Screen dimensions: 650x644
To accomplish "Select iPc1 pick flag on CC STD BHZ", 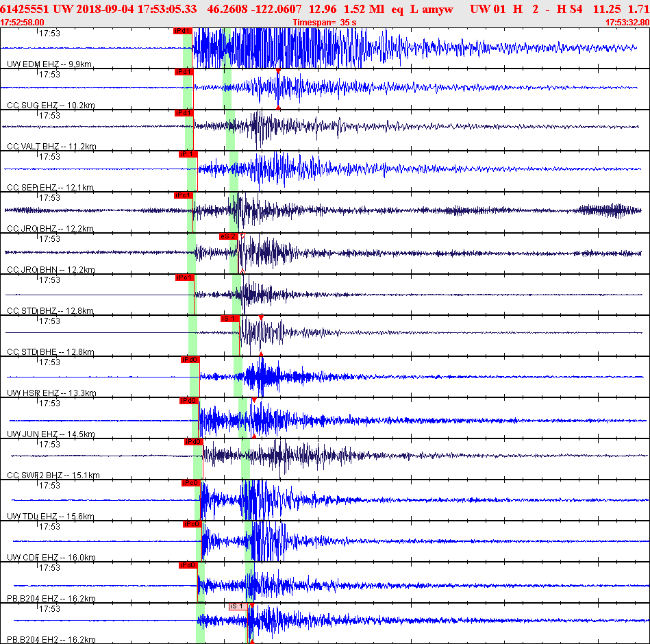I will [184, 277].
